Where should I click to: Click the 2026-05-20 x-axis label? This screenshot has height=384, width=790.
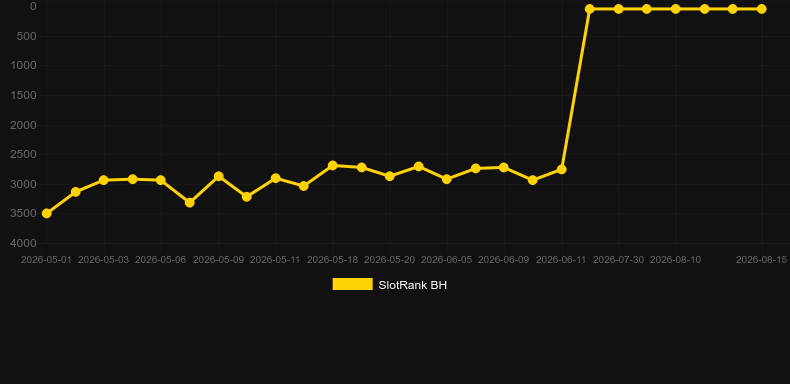click(389, 260)
